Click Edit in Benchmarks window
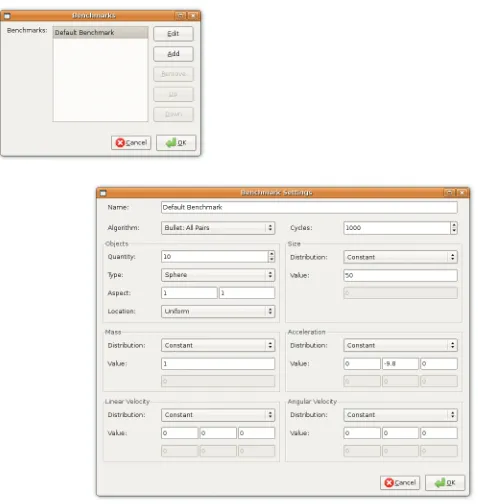 point(173,34)
